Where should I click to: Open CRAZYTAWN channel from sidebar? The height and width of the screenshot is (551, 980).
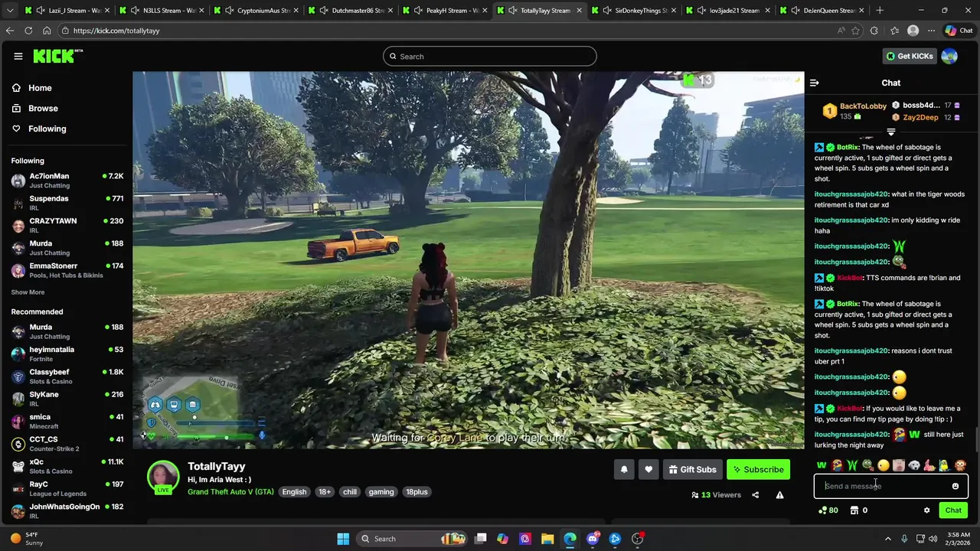pyautogui.click(x=67, y=225)
